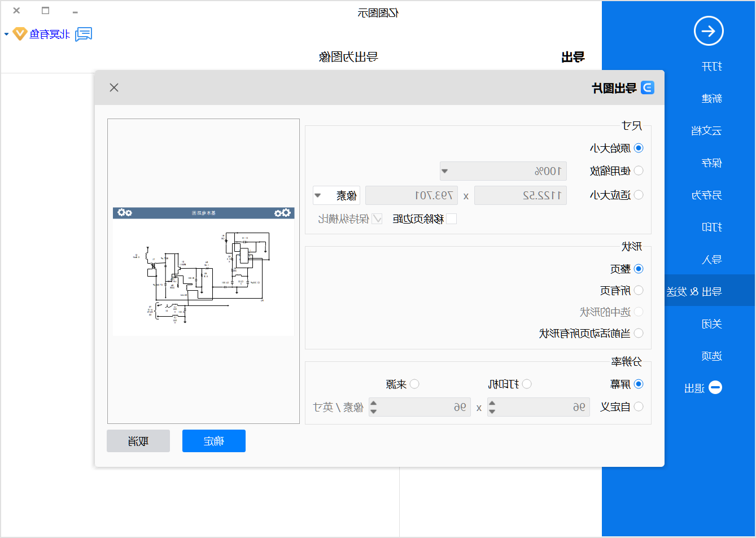Open the 选项 menu item

(x=712, y=356)
